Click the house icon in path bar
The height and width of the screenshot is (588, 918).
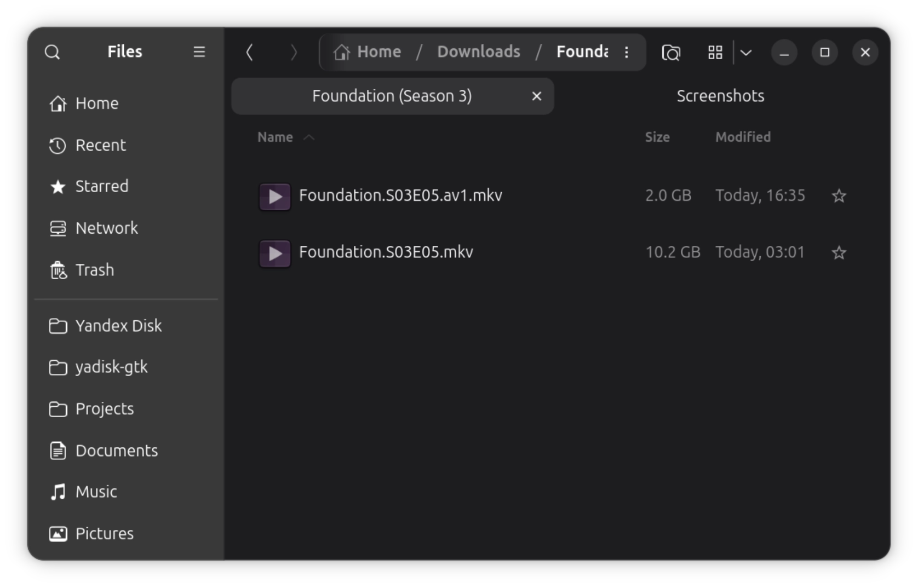pyautogui.click(x=342, y=52)
